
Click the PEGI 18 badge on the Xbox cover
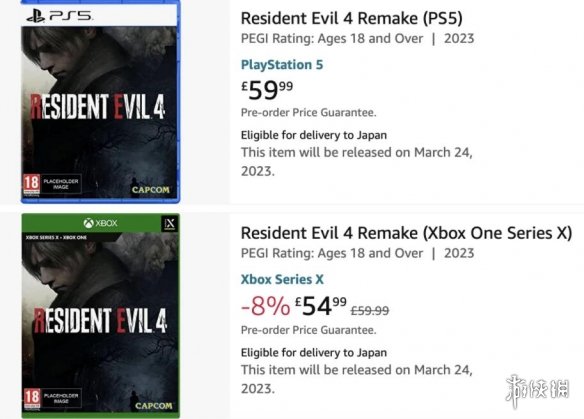coord(32,398)
